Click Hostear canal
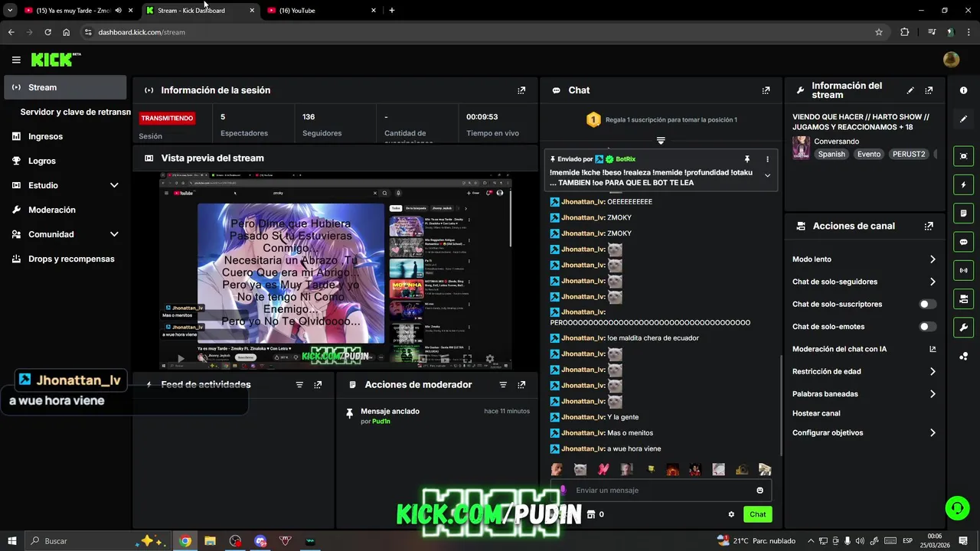This screenshot has height=551, width=980. click(816, 413)
